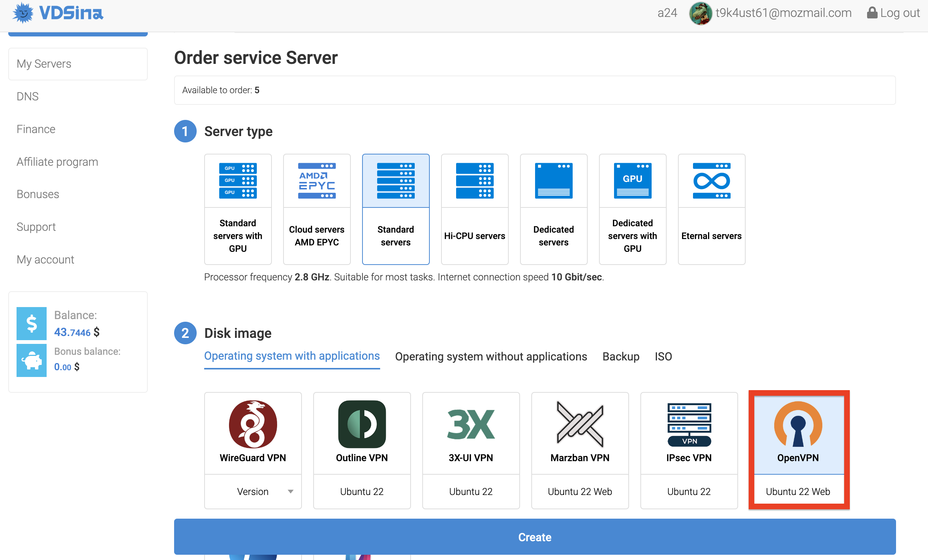Click the Available to order: 5 text
This screenshot has width=928, height=560.
221,90
